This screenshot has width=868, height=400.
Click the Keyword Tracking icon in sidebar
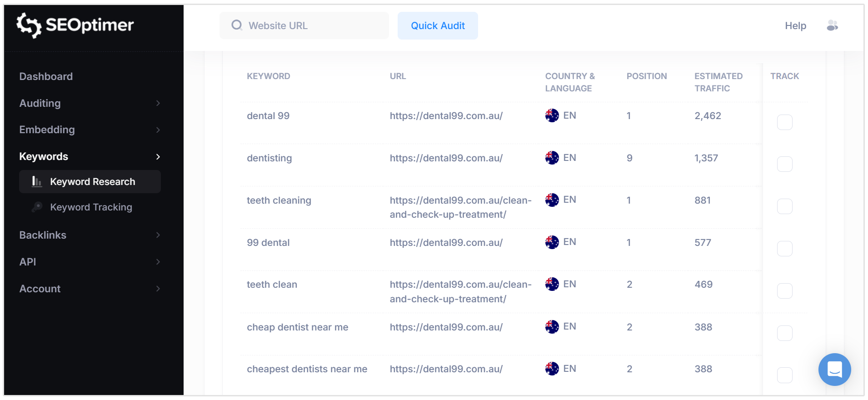pos(36,207)
